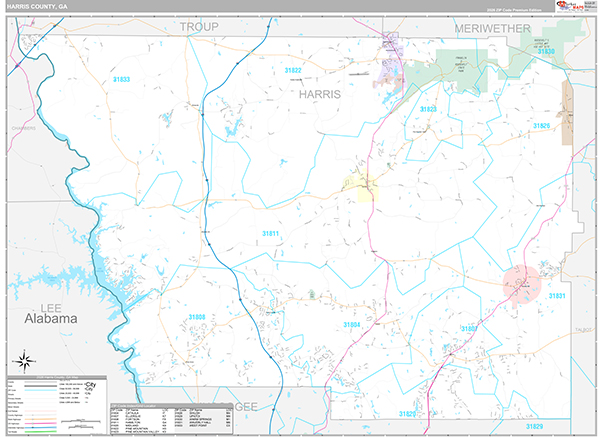
Task: Click the map legend panel
Action: pos(53,400)
